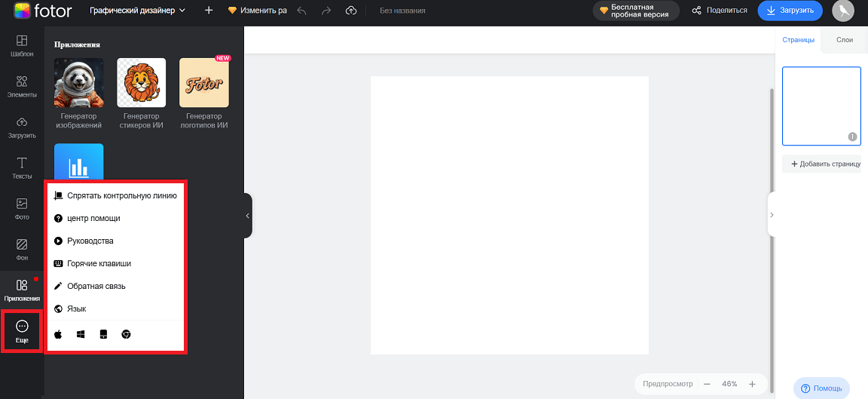Open the Фото sidebar panel
868x399 pixels.
coord(22,209)
